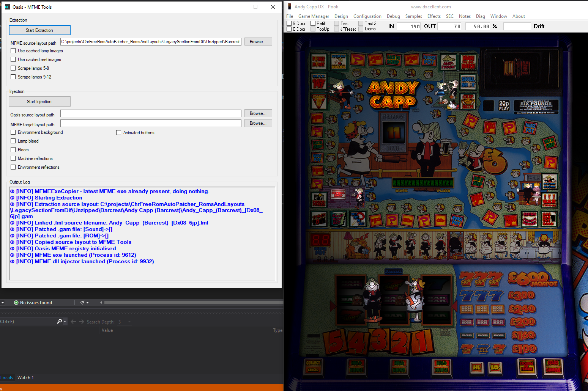The image size is (588, 391).
Task: Toggle Scrape lamps 5-8 checkbox
Action: 13,68
